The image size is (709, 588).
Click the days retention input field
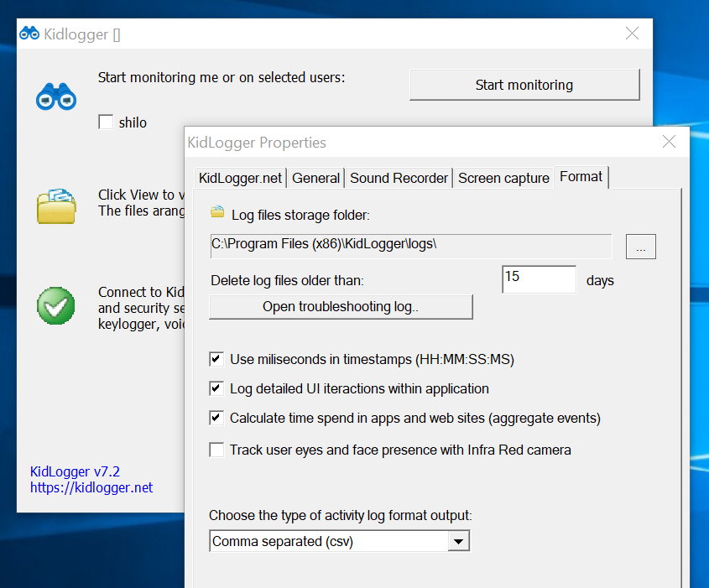pyautogui.click(x=539, y=279)
